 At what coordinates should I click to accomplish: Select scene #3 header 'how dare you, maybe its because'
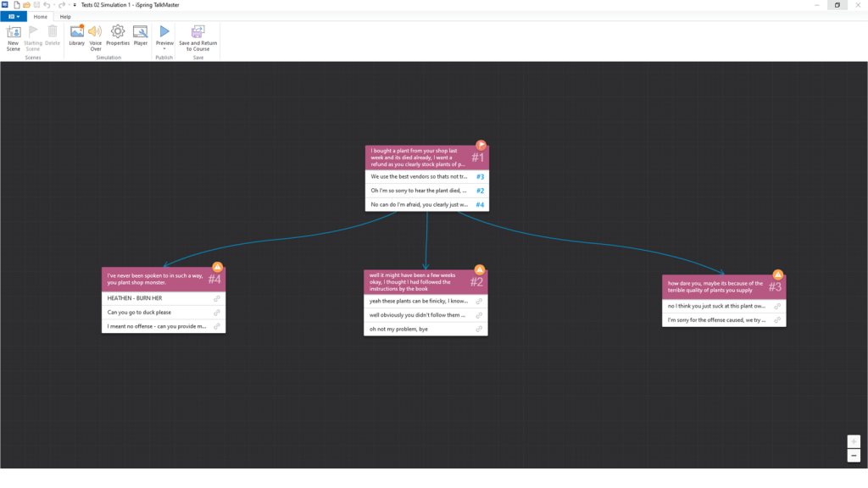(x=724, y=286)
